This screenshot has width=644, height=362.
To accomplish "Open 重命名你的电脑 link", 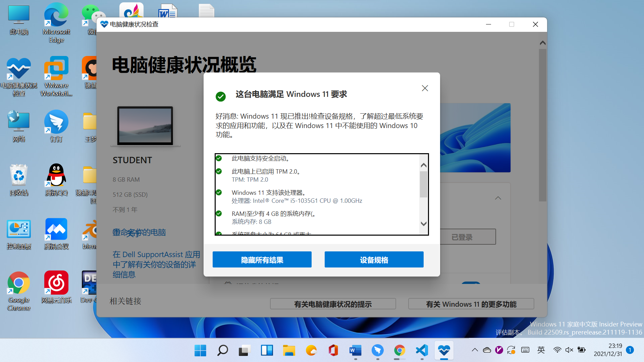I will click(139, 232).
